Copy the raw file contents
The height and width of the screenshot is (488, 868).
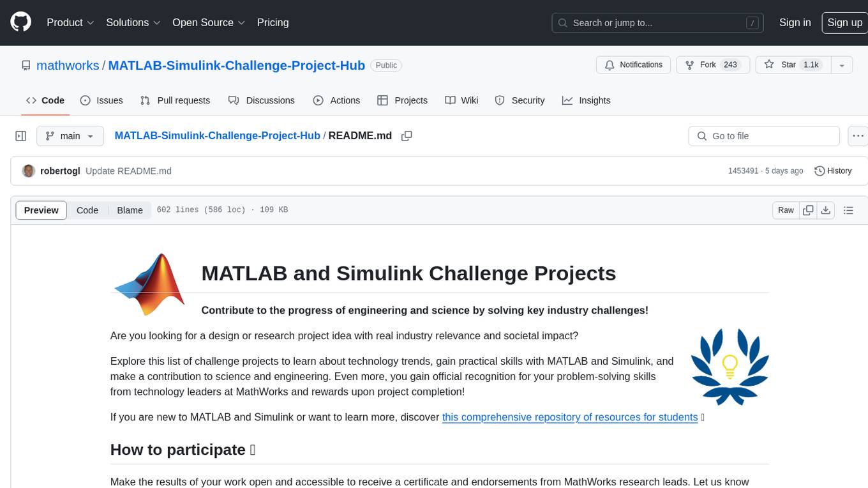[x=808, y=210]
